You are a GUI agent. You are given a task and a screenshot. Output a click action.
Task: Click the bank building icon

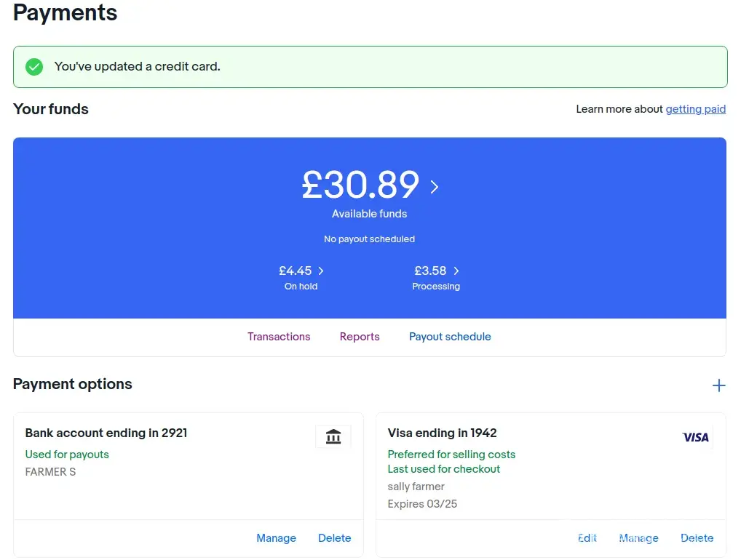[333, 436]
